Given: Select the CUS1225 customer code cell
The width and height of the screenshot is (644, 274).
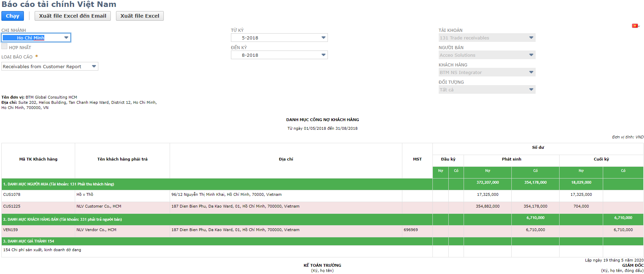Looking at the screenshot, I should [x=12, y=207].
